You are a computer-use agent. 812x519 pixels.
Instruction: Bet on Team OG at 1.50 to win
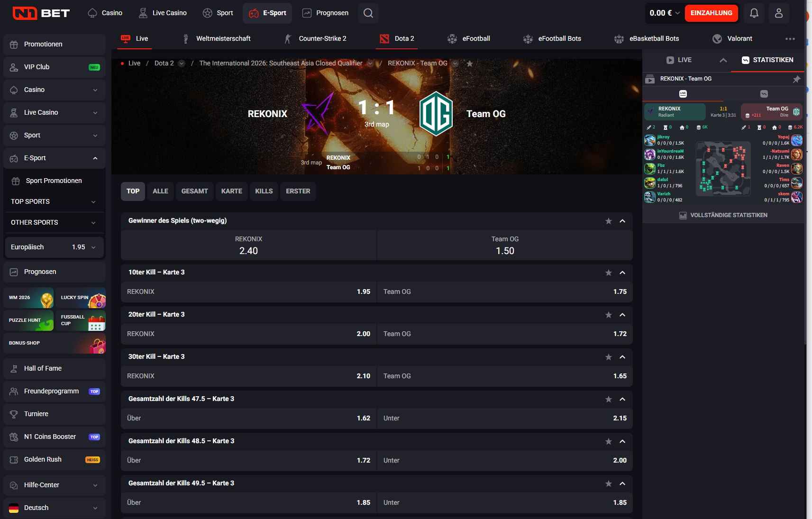click(x=505, y=246)
